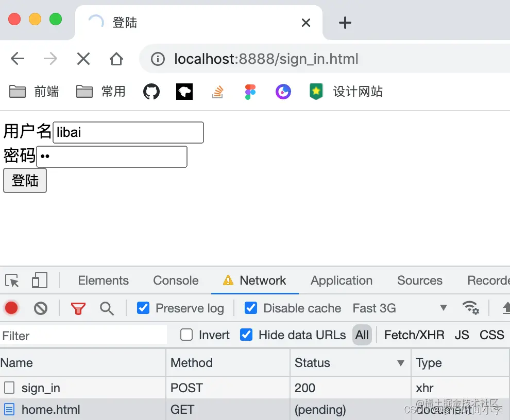Switch to the Console tab
The width and height of the screenshot is (510, 420).
pos(175,280)
